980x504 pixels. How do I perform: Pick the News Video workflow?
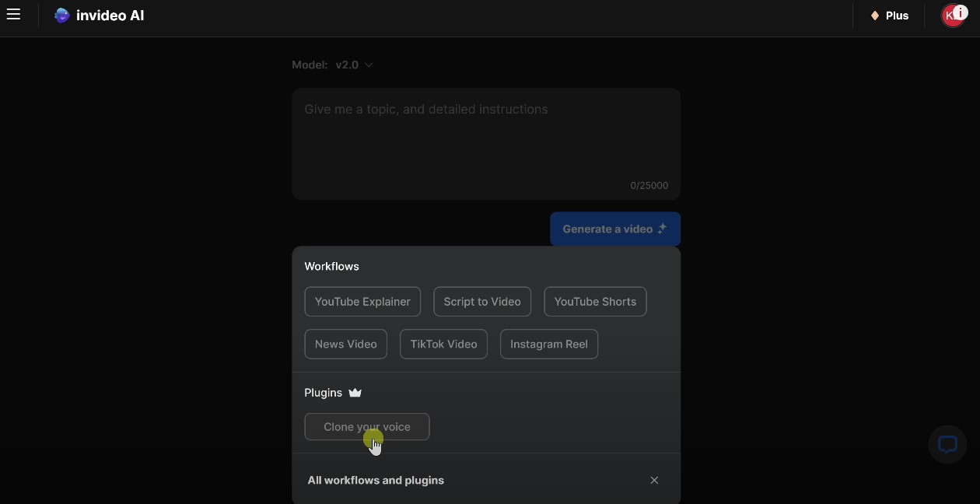point(346,344)
